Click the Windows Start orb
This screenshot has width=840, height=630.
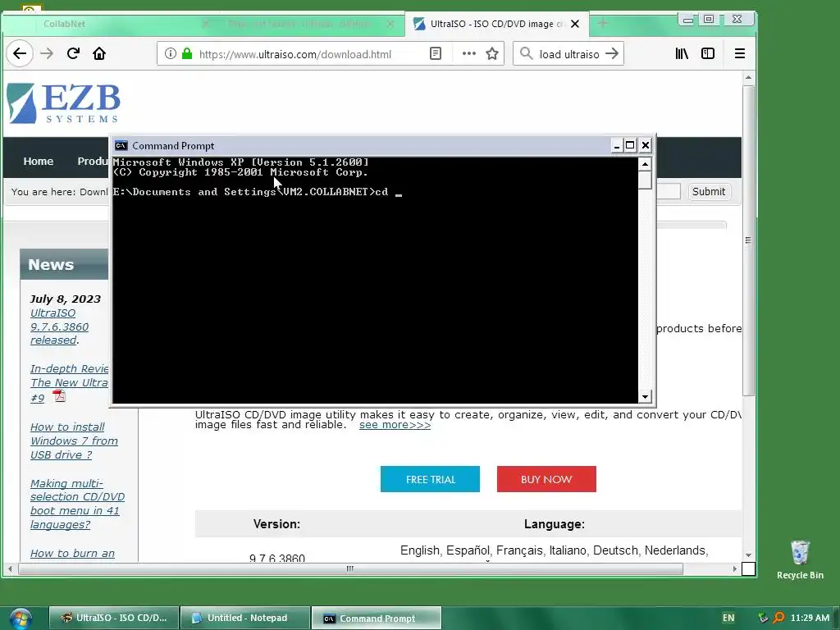pyautogui.click(x=20, y=619)
